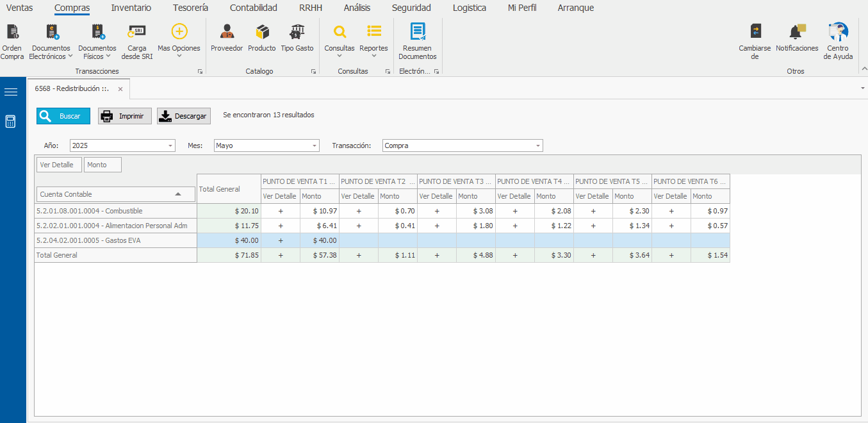Screen dimensions: 868x423
Task: Collapse the ribbon with the chevron
Action: pyautogui.click(x=863, y=69)
